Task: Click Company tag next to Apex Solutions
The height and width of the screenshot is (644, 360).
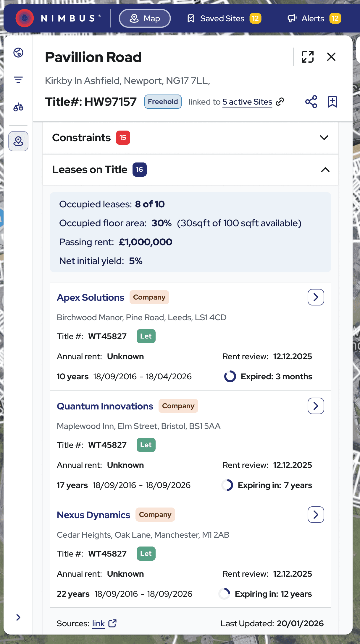Action: [149, 297]
